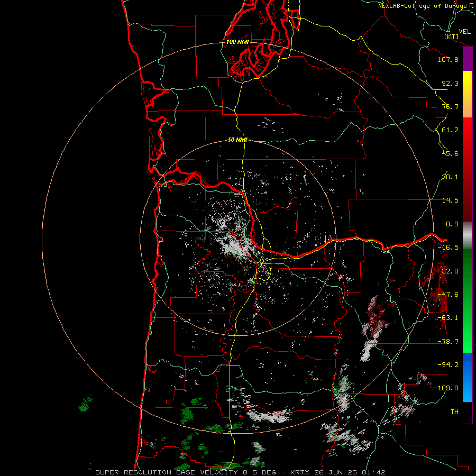476x476 pixels.
Task: Select the 76.7 scale value
Action: [450, 106]
